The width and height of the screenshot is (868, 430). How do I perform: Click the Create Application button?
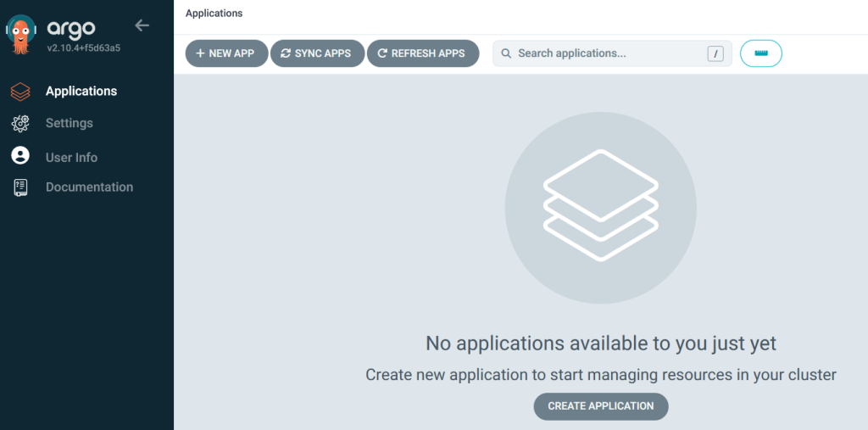coord(600,406)
